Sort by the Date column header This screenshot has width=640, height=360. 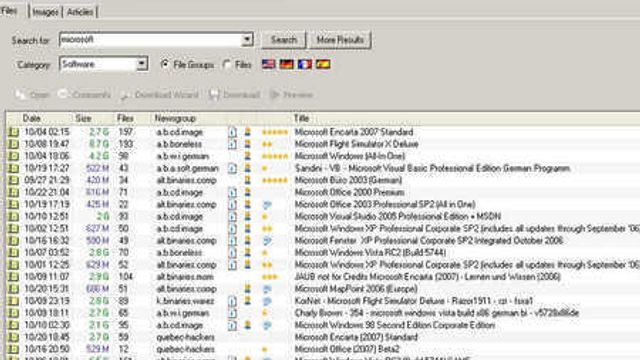(31, 118)
